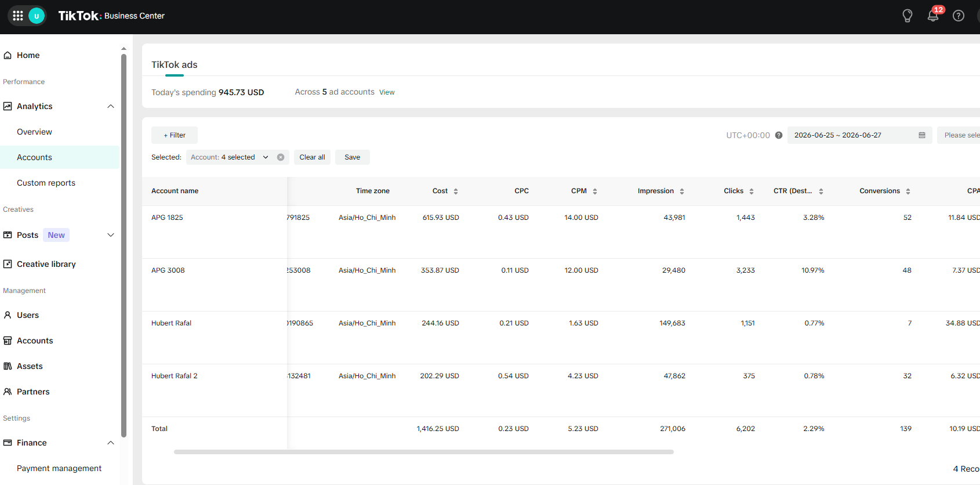This screenshot has width=980, height=485.
Task: Open the app launcher grid icon
Action: (x=18, y=16)
